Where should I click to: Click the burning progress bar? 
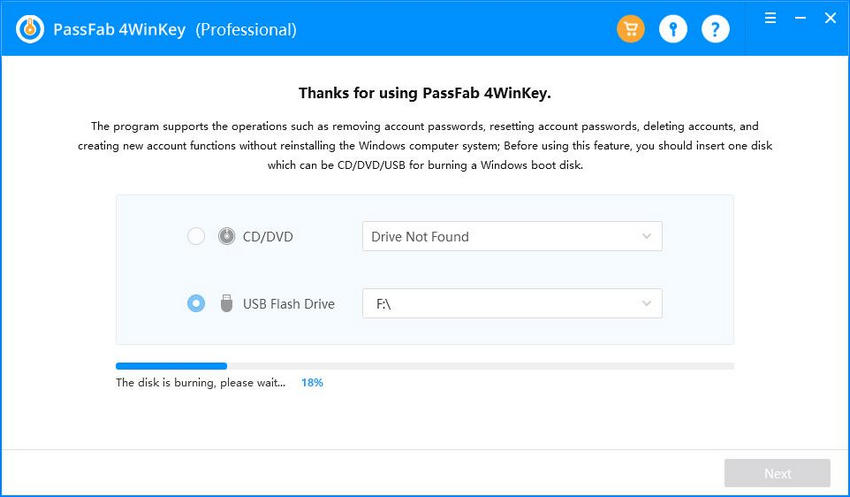[x=425, y=366]
